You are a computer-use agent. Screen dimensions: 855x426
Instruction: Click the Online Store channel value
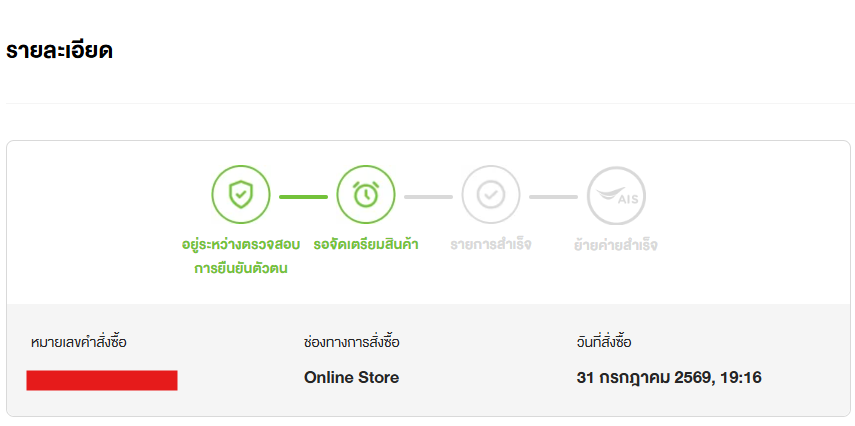click(351, 377)
